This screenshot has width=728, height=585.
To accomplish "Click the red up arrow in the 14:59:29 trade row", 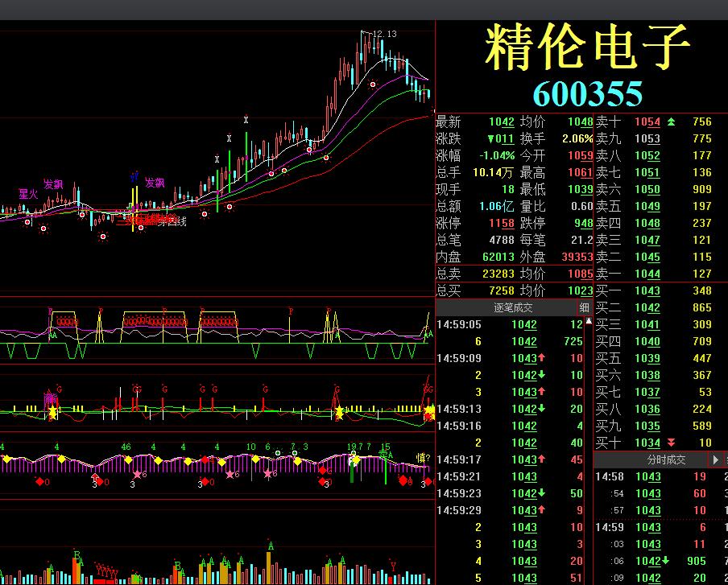I will [x=541, y=510].
